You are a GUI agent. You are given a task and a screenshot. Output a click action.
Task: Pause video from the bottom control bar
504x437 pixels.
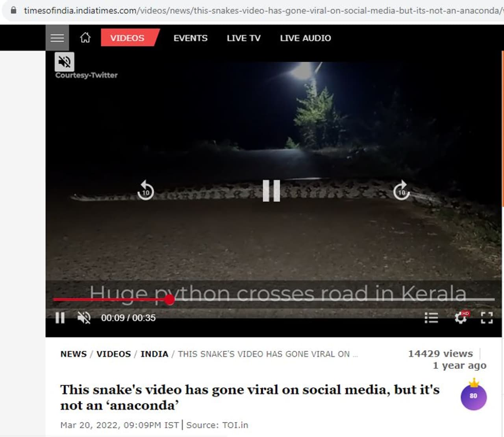[60, 318]
